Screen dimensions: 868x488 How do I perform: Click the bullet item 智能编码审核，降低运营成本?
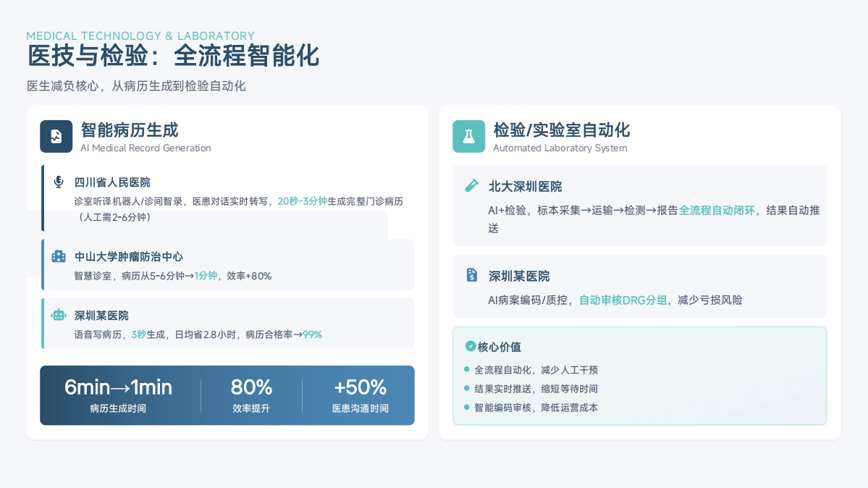[x=536, y=408]
